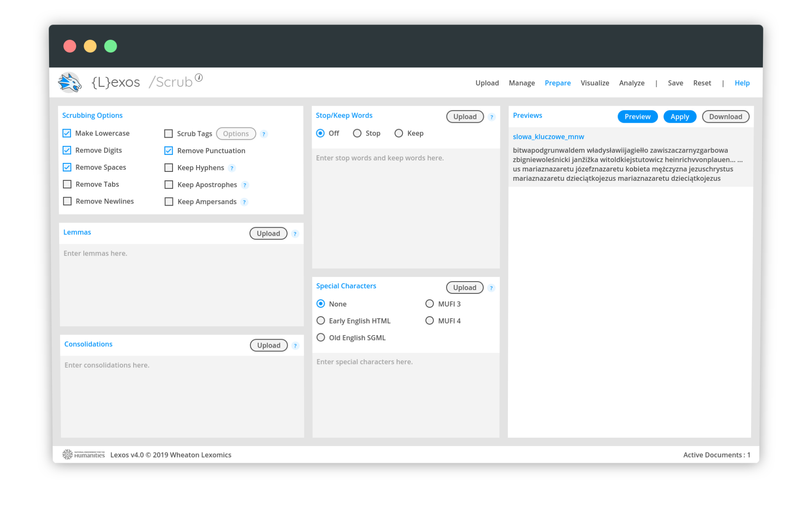Open help icon for Stop/Keep Words
This screenshot has width=812, height=508.
click(491, 117)
